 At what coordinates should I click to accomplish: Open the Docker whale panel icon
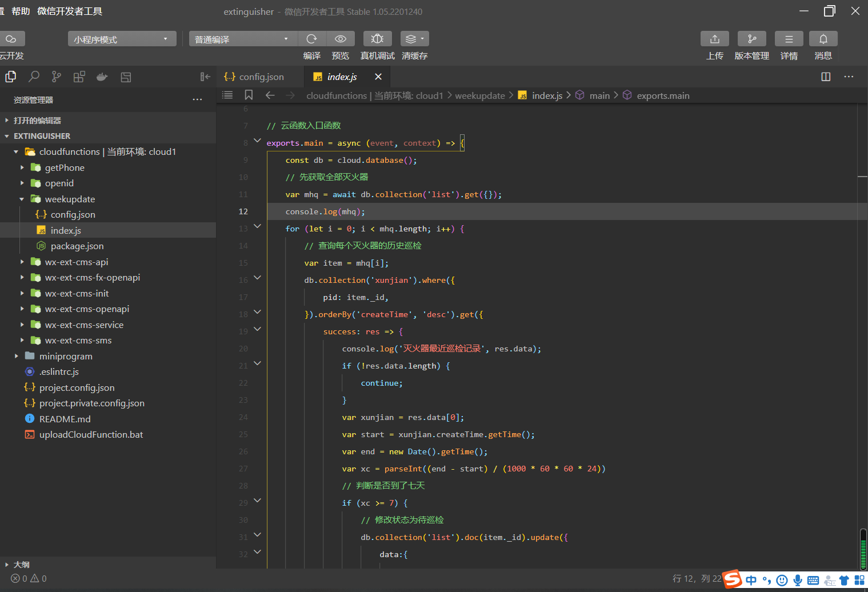(102, 77)
